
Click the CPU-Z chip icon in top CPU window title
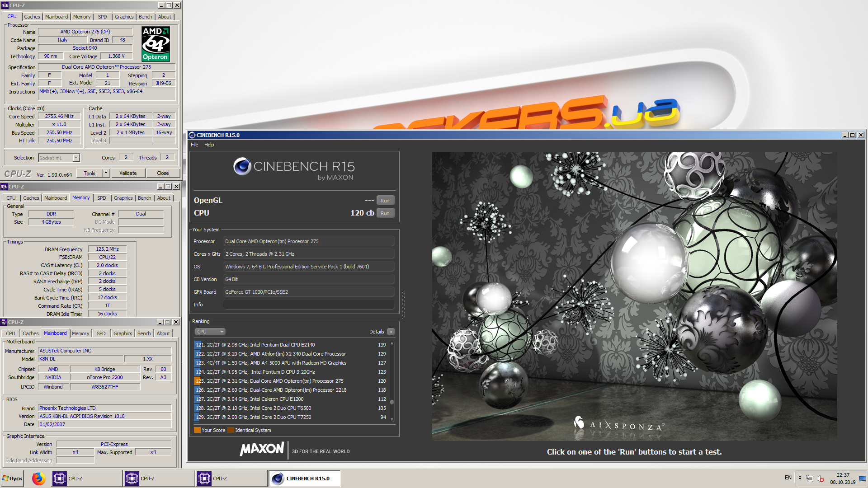(x=5, y=5)
